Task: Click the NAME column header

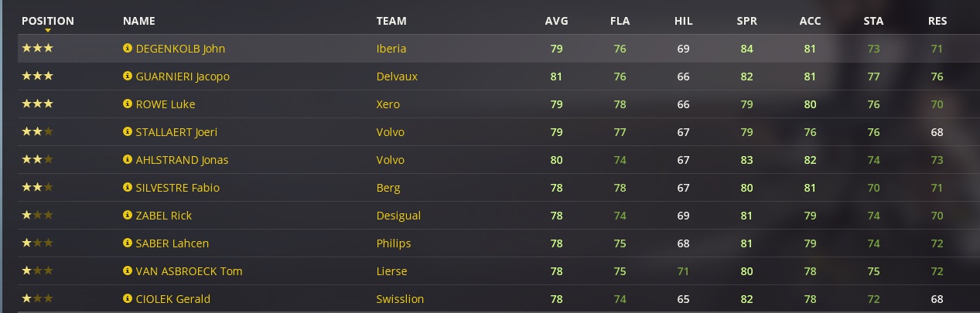Action: coord(139,21)
